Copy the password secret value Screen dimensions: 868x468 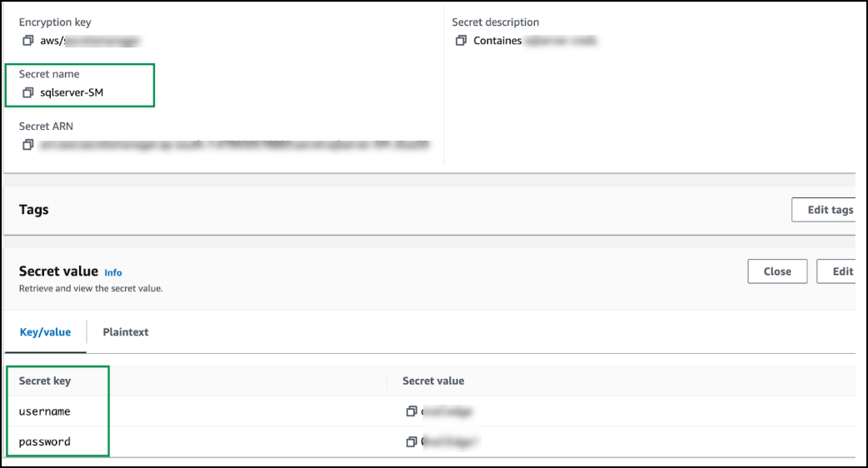[x=411, y=442]
